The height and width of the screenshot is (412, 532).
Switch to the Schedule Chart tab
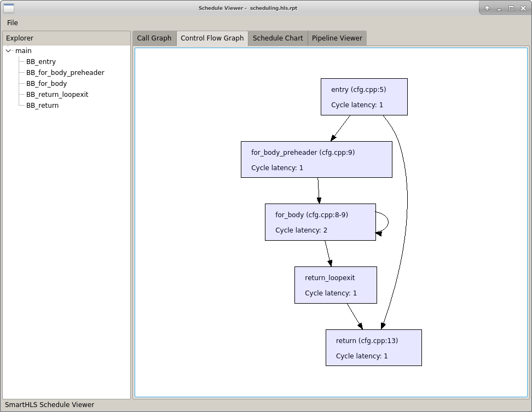(x=279, y=38)
